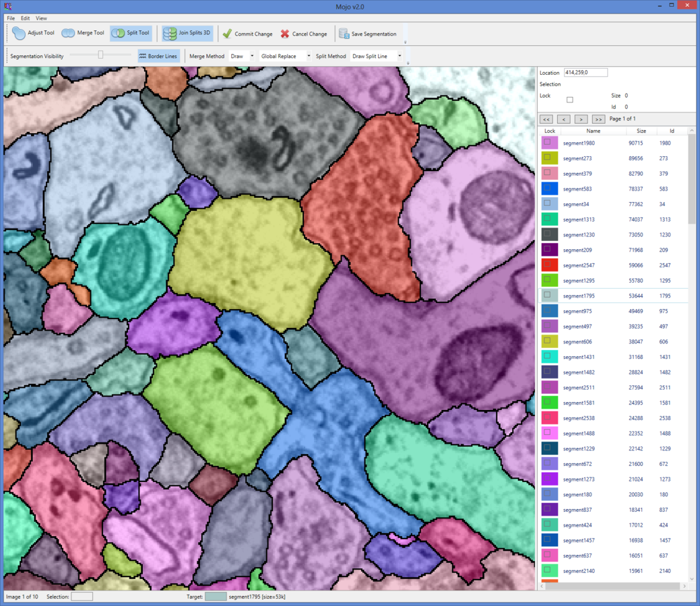The height and width of the screenshot is (606, 700).
Task: Toggle Border Lines display
Action: click(x=158, y=57)
